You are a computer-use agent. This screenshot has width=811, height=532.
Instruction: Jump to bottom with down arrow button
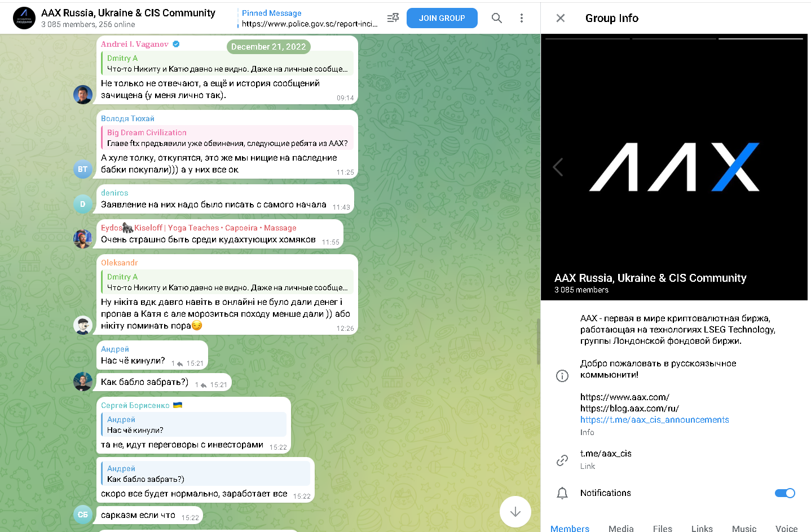[x=515, y=512]
